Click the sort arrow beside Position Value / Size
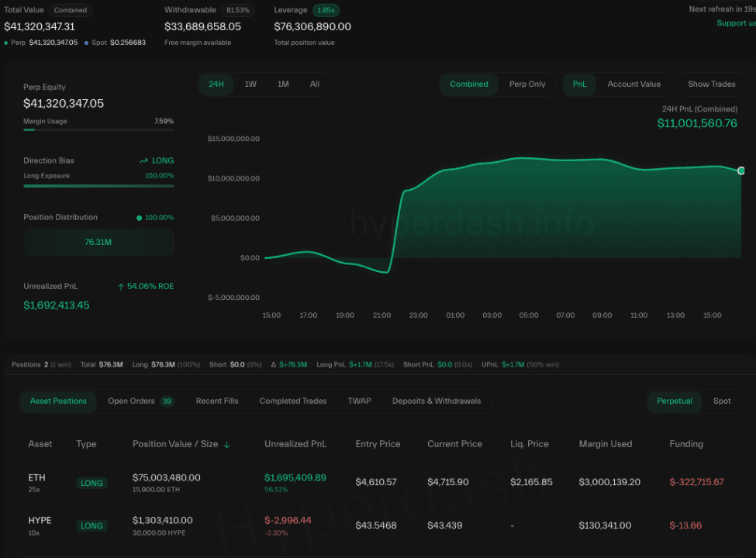This screenshot has width=756, height=558. 227,445
